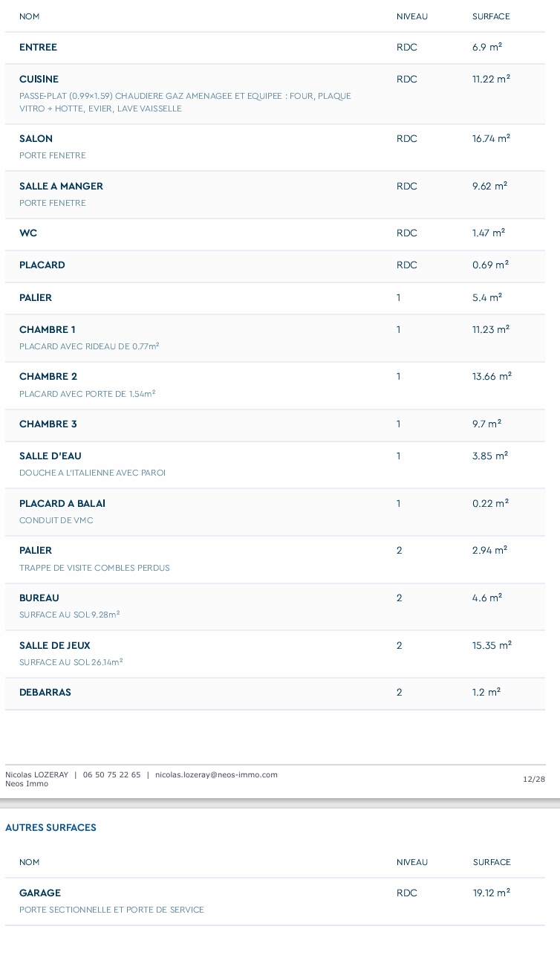The height and width of the screenshot is (955, 560).
Task: Click the NIVEAU column header at top
Action: [412, 16]
